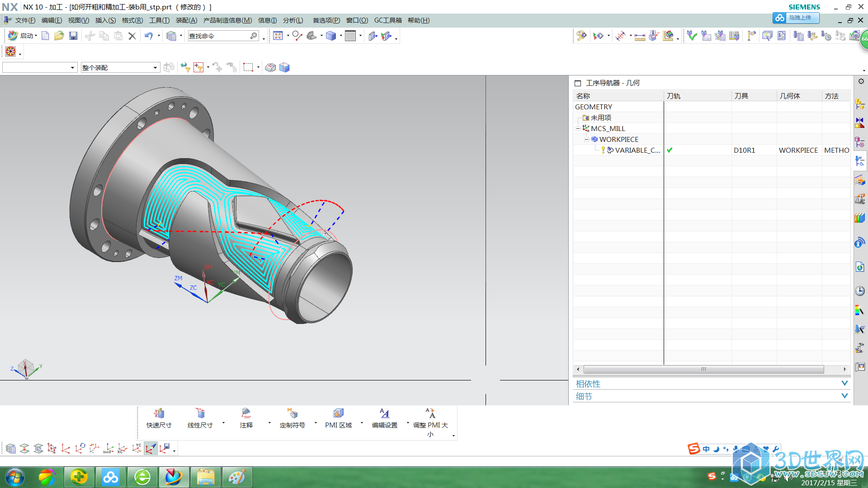Select the VARIABLE_C... operation row
The width and height of the screenshot is (868, 488).
[712, 150]
